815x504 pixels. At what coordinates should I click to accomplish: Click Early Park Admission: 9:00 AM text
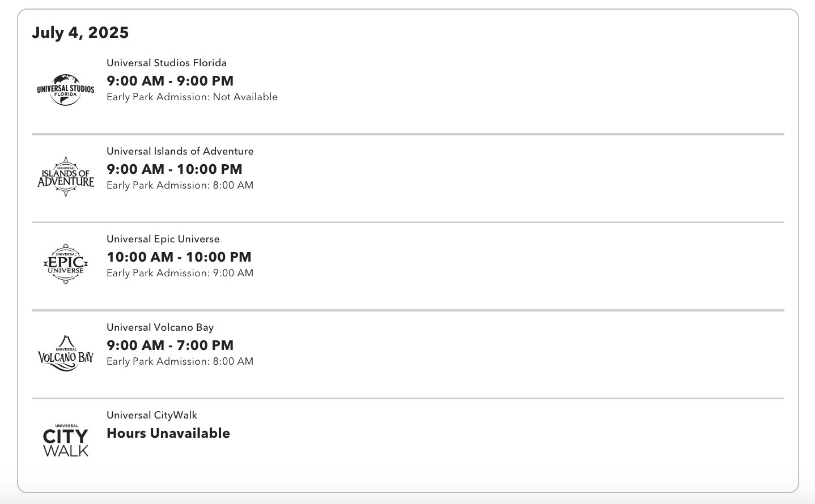180,273
